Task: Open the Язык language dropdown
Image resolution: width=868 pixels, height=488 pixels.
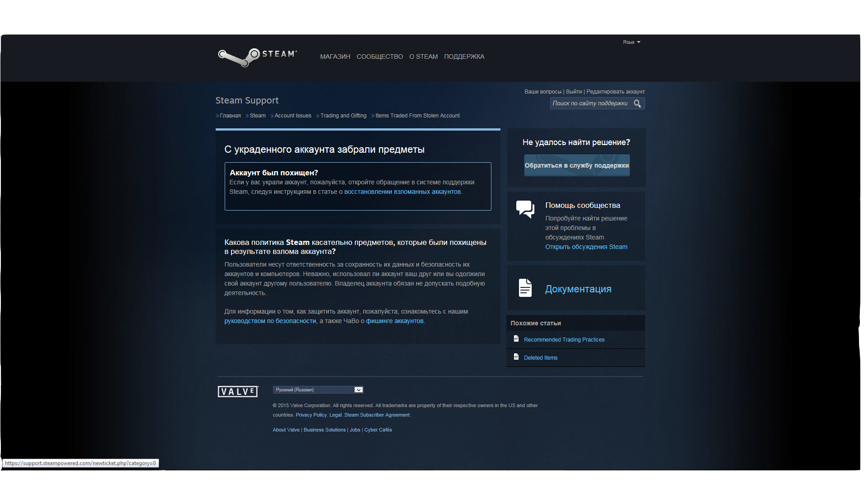Action: click(x=631, y=42)
